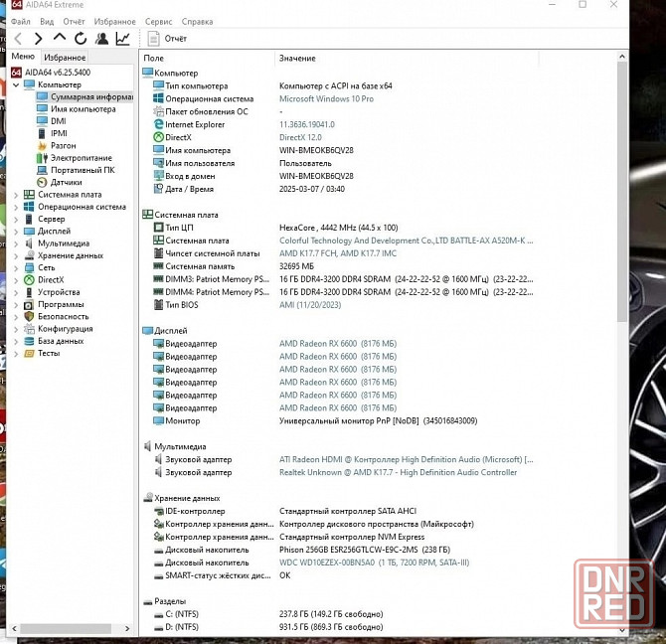Open the Сервис menu
This screenshot has height=644, width=666.
pos(158,21)
